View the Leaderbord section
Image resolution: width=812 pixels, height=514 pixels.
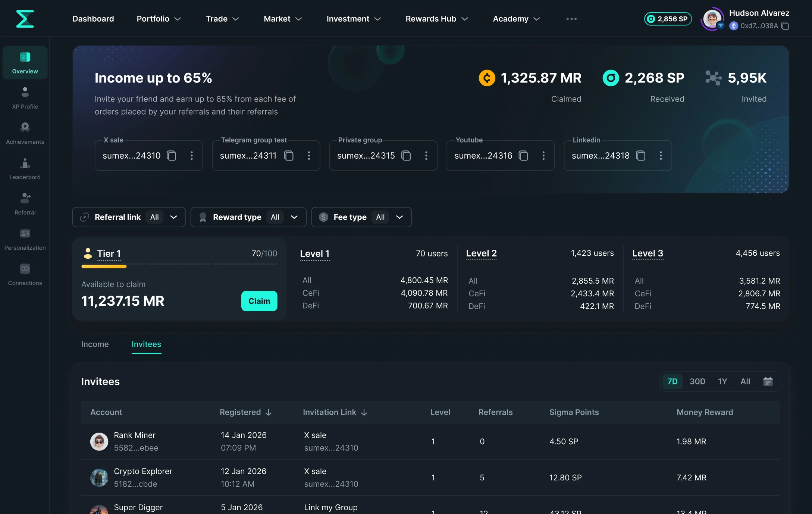point(25,168)
